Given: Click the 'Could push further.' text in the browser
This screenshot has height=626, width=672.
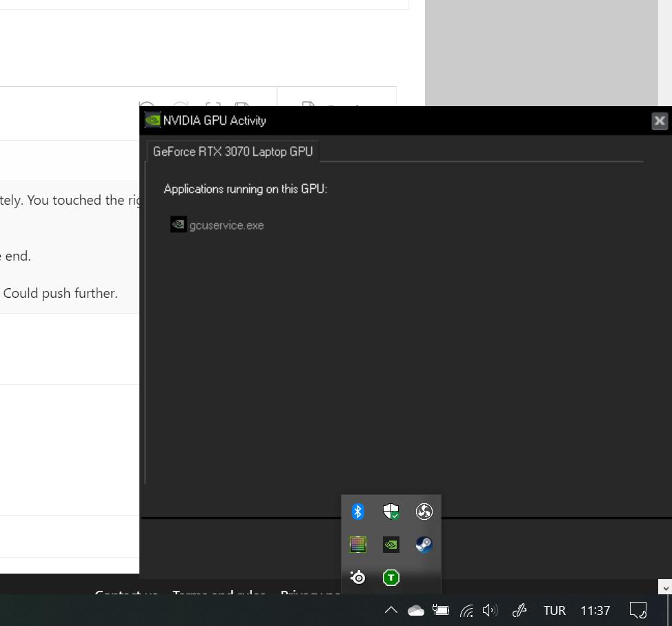Looking at the screenshot, I should point(61,293).
